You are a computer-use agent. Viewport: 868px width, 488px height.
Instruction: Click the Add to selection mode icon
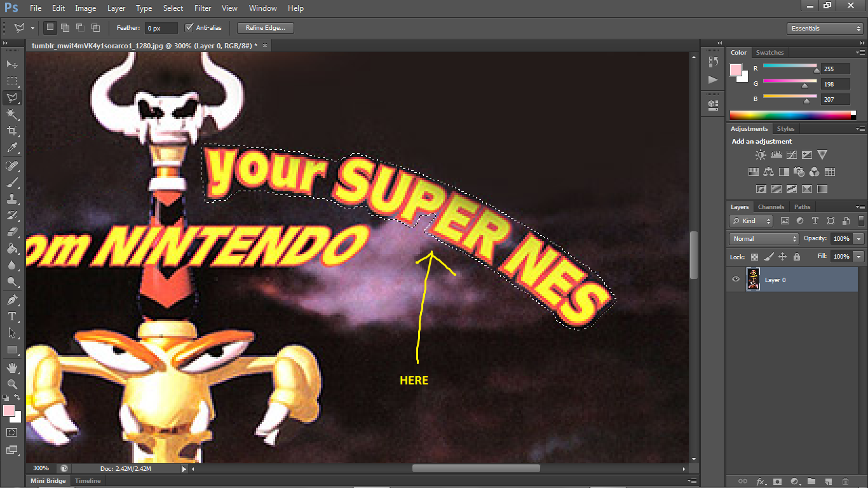point(65,27)
